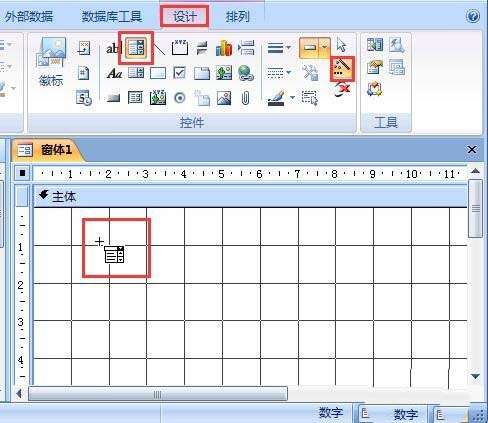Select the Label (Aa) control

click(x=114, y=73)
